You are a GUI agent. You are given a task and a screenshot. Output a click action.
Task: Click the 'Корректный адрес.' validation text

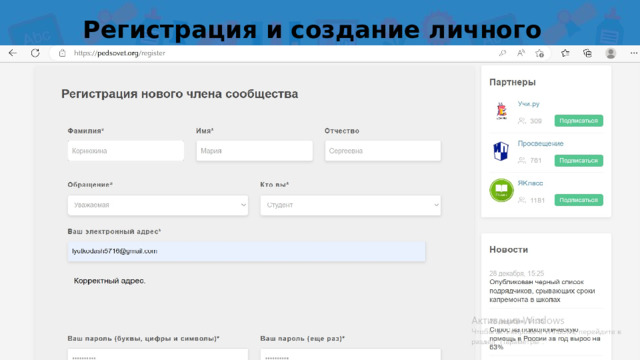click(x=109, y=281)
